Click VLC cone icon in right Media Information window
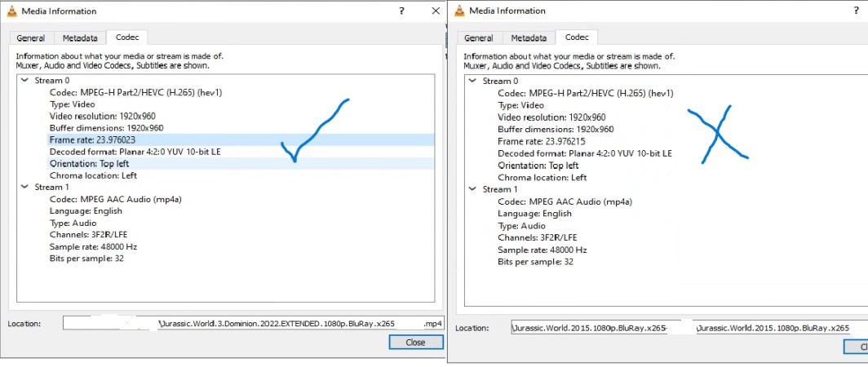Viewport: 868px width, 367px height. (x=461, y=11)
